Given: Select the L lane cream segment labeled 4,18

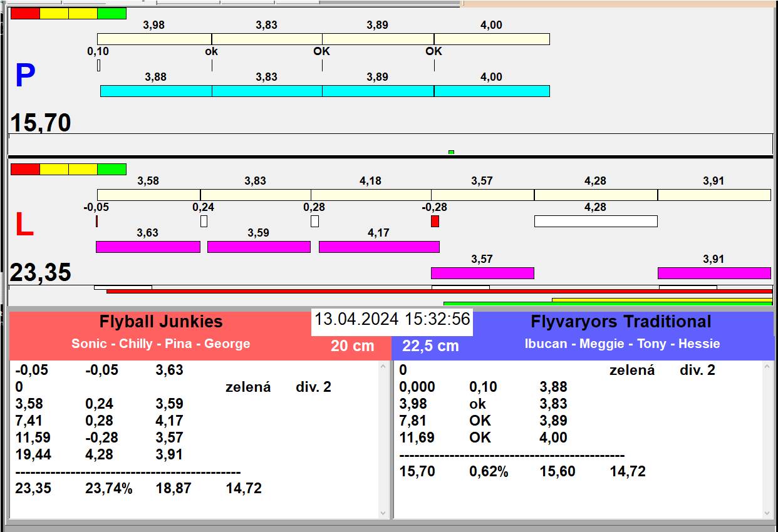Looking at the screenshot, I should [371, 195].
